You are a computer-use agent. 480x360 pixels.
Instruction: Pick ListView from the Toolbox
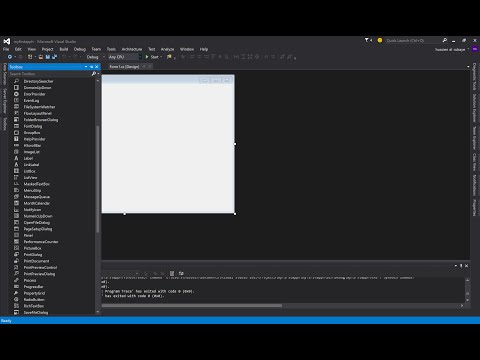tap(30, 178)
